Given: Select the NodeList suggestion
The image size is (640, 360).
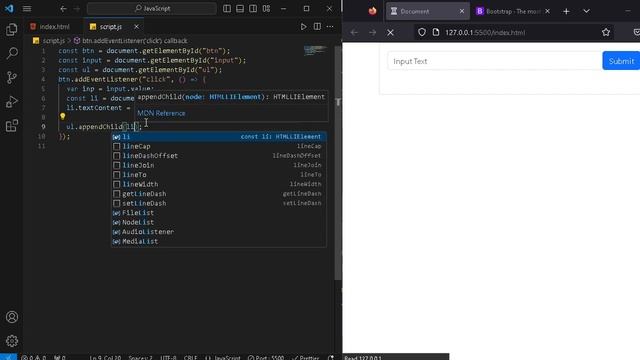Looking at the screenshot, I should pyautogui.click(x=219, y=222).
